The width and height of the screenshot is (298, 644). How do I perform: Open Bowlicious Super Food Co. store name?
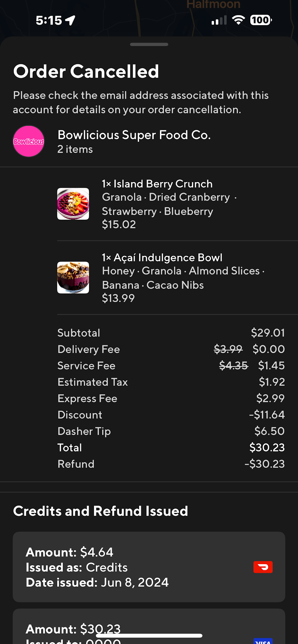[134, 135]
